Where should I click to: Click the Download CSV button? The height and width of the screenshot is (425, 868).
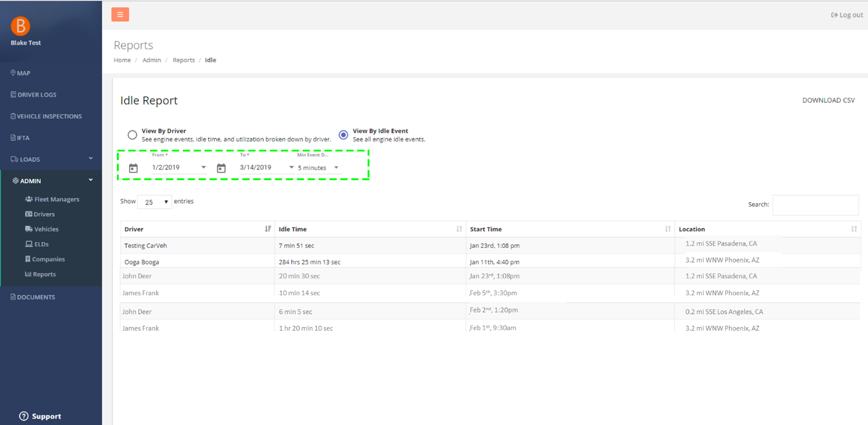tap(828, 100)
